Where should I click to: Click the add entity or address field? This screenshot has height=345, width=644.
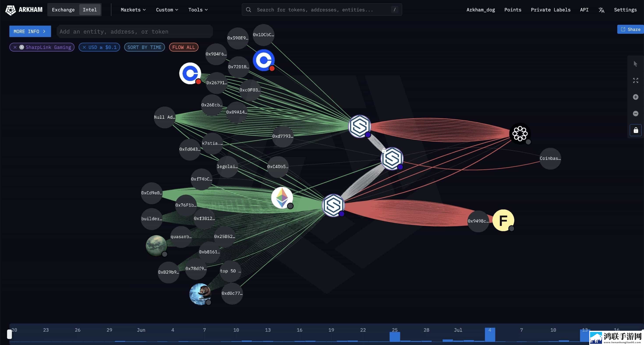[135, 32]
